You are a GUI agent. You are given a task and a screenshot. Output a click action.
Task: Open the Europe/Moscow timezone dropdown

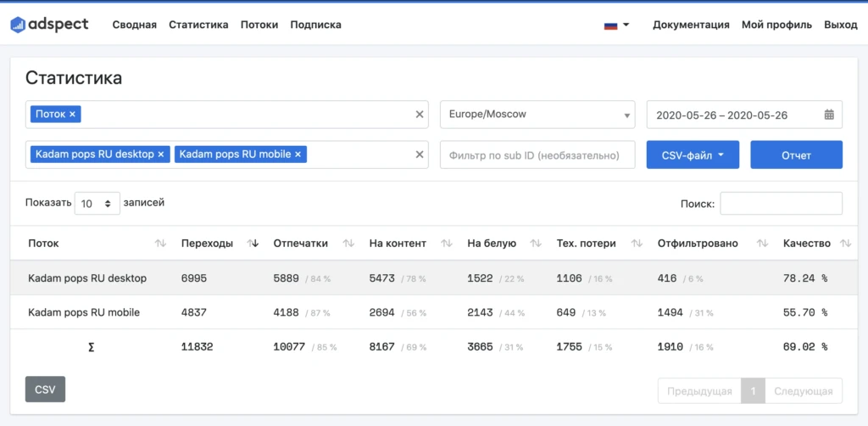(537, 115)
